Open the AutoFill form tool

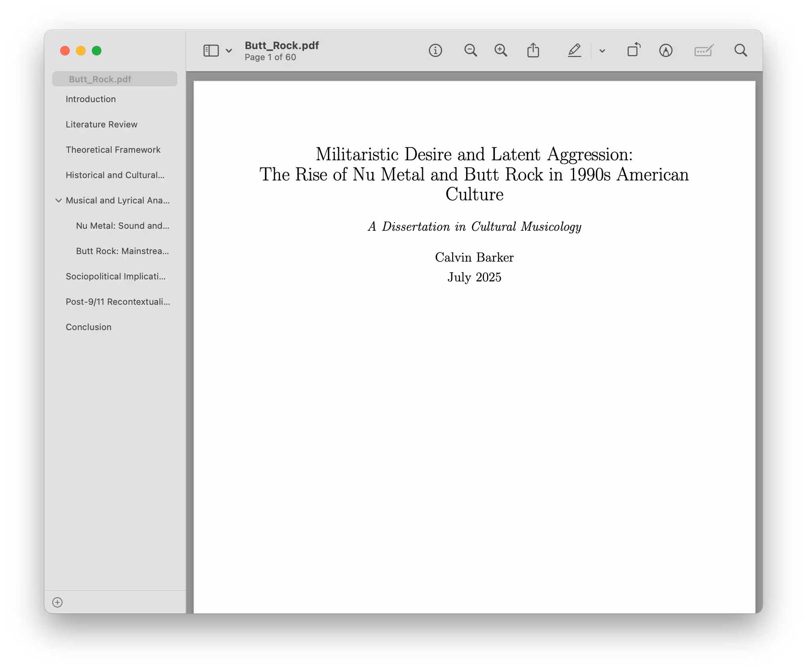(704, 51)
